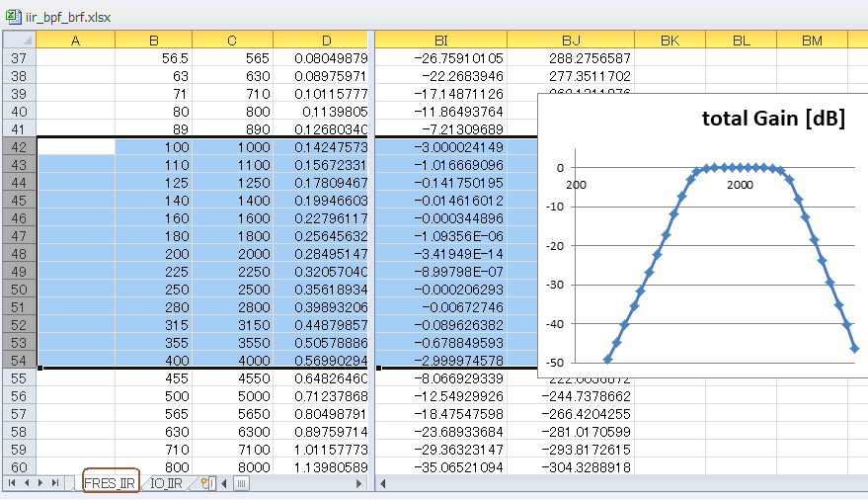This screenshot has width=868, height=500.
Task: Click cell B48 with value 200
Action: tap(154, 254)
